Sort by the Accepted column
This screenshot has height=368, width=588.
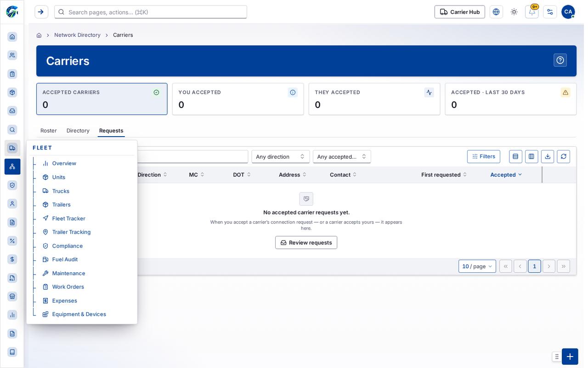pyautogui.click(x=506, y=175)
